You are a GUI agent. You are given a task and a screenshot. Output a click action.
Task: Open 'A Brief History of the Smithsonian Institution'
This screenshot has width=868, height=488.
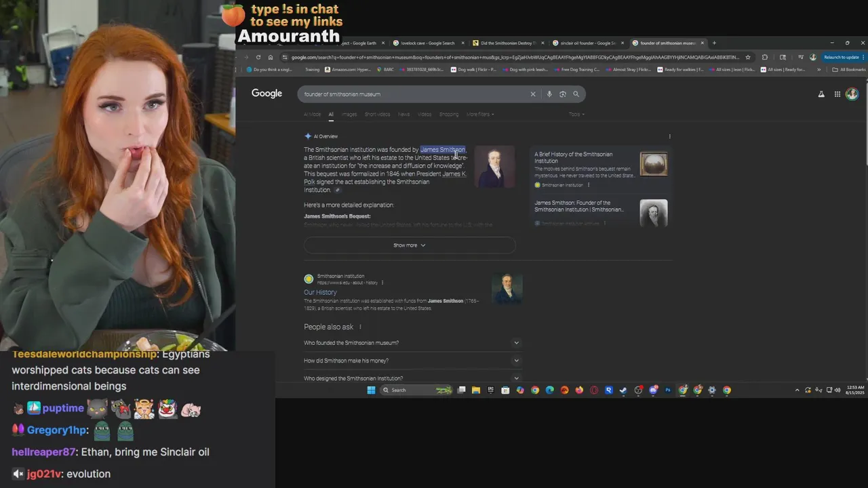pos(573,157)
